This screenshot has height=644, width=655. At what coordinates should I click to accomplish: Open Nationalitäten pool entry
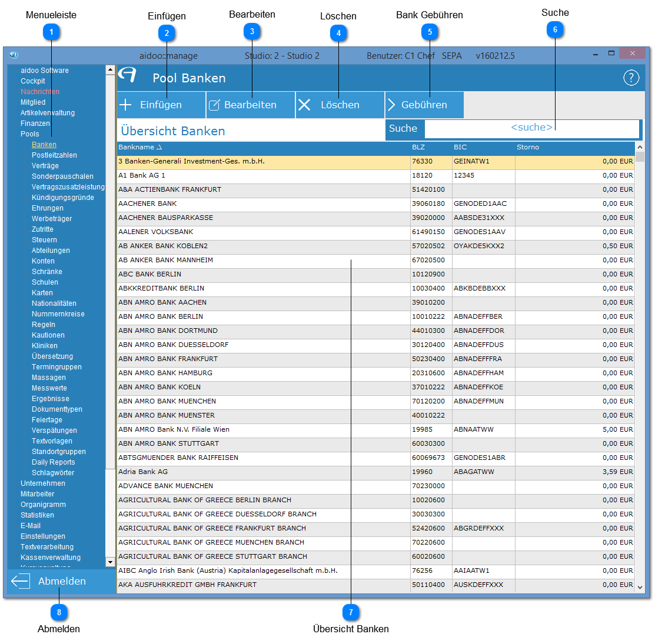click(x=54, y=303)
